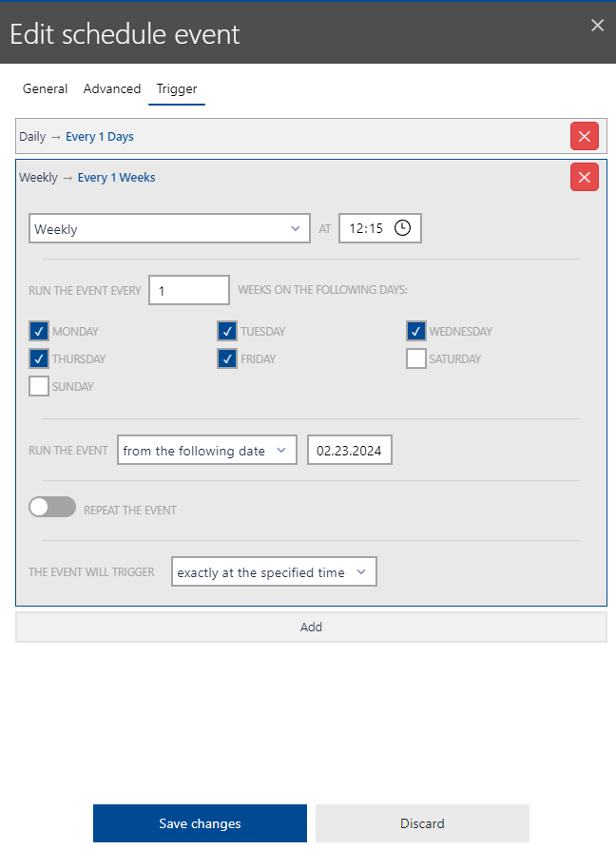Viewport: 616px width, 850px height.
Task: Check the Sunday checkbox
Action: (x=39, y=386)
